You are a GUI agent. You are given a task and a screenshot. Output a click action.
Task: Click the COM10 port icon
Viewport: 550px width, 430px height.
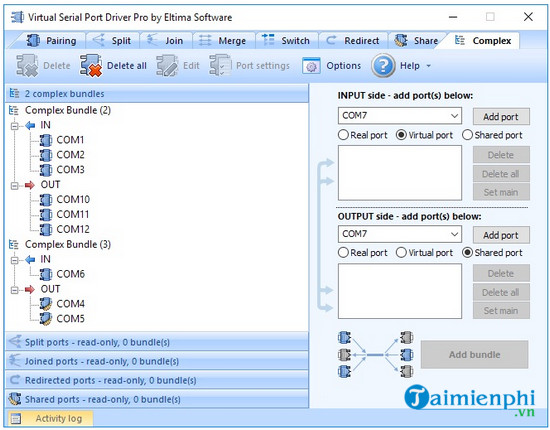click(46, 200)
